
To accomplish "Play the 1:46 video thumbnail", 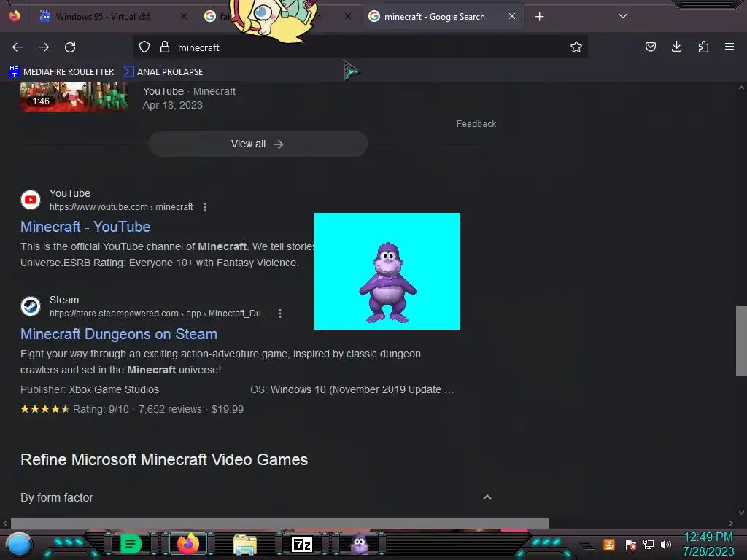I will click(x=74, y=97).
